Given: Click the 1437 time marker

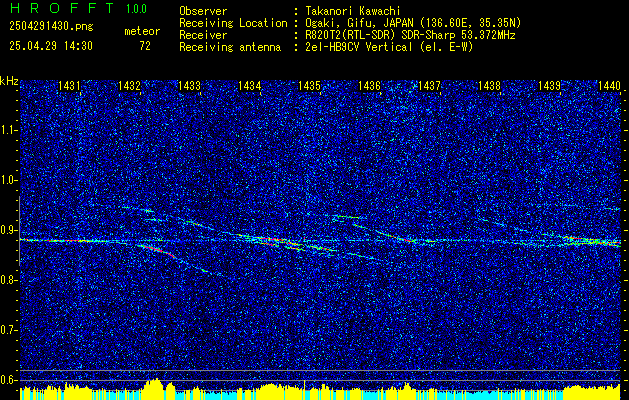Looking at the screenshot, I should [x=429, y=86].
